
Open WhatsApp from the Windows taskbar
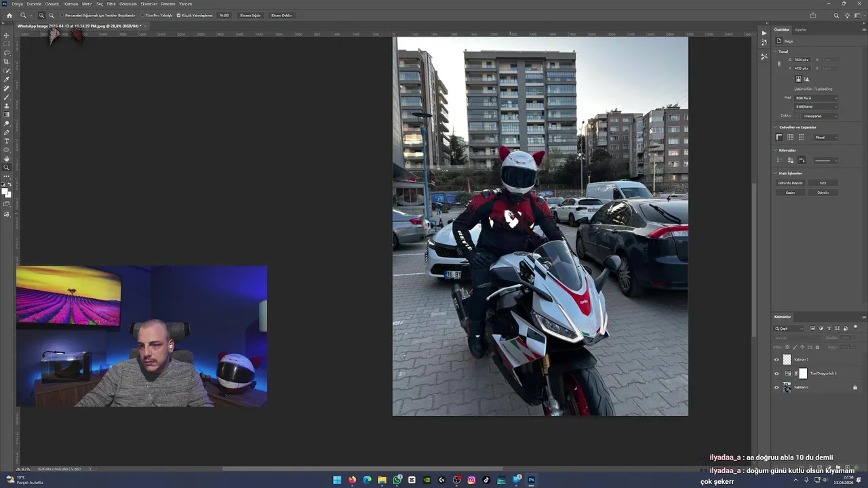click(397, 480)
